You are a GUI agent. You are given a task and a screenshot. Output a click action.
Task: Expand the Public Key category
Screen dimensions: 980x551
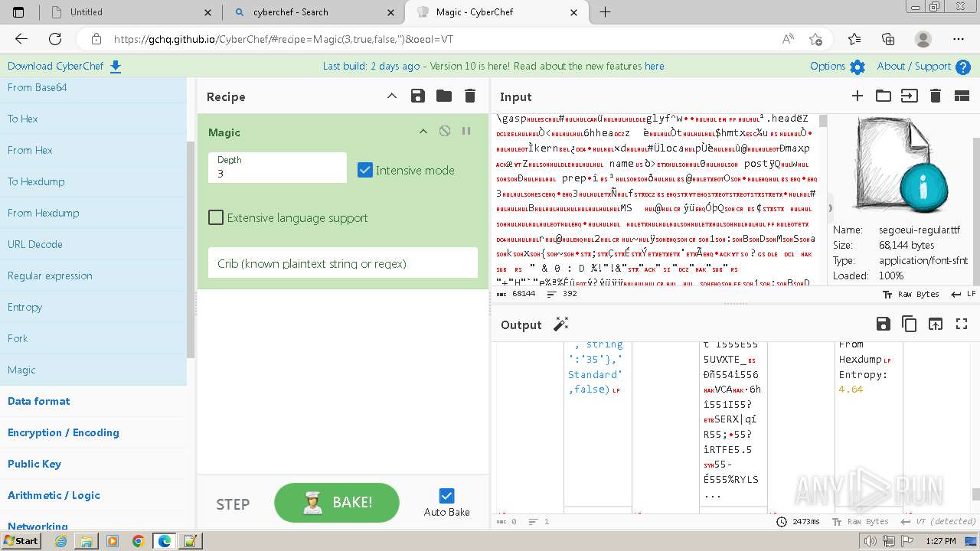[34, 464]
